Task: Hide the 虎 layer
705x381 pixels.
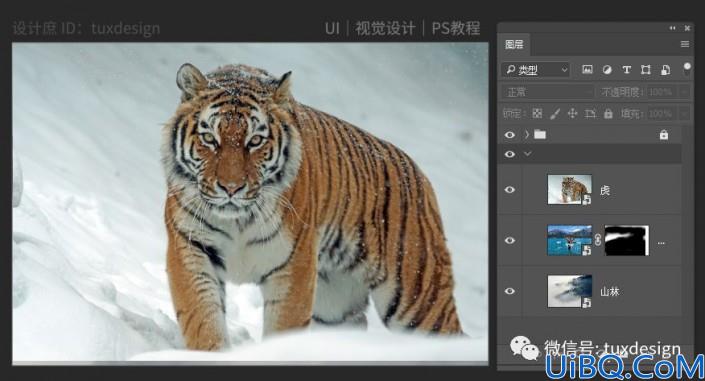Action: 510,190
